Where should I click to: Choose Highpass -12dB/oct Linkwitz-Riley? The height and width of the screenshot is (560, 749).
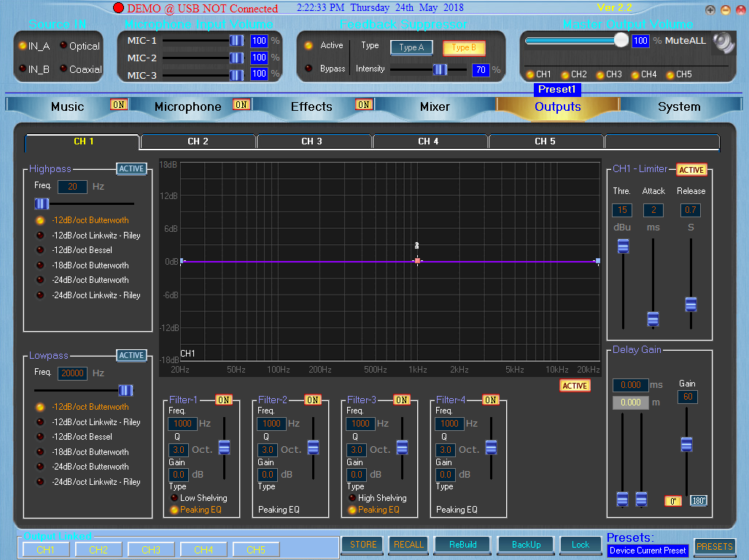pos(41,236)
